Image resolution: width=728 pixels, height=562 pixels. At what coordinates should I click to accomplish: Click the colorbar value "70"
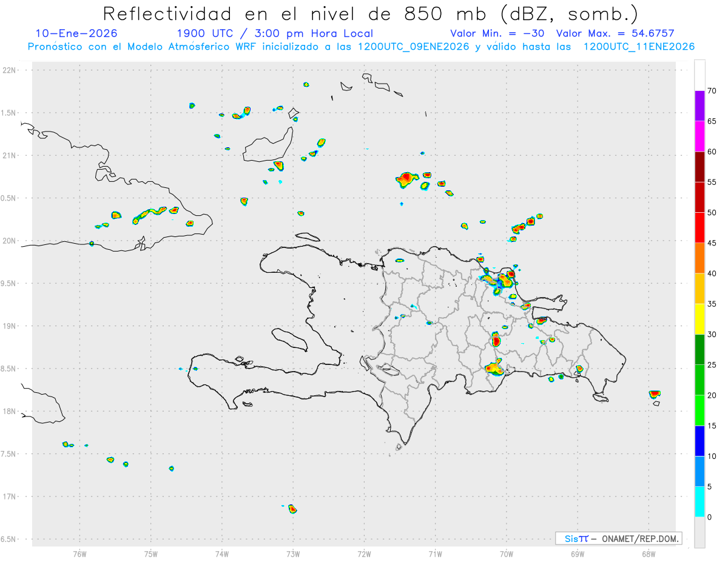(x=712, y=91)
